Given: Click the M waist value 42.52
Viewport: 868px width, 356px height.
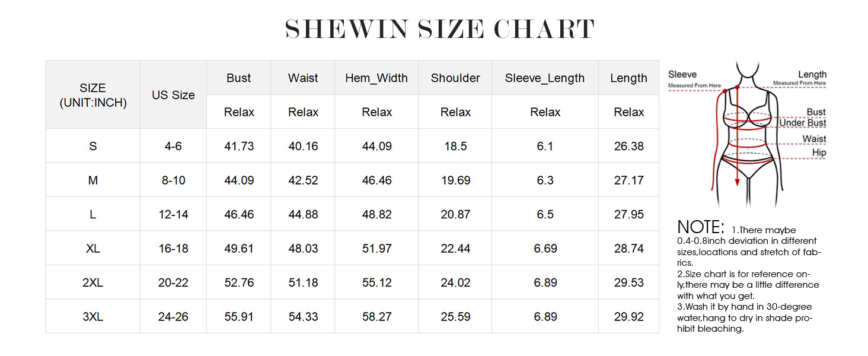Looking at the screenshot, I should [303, 180].
